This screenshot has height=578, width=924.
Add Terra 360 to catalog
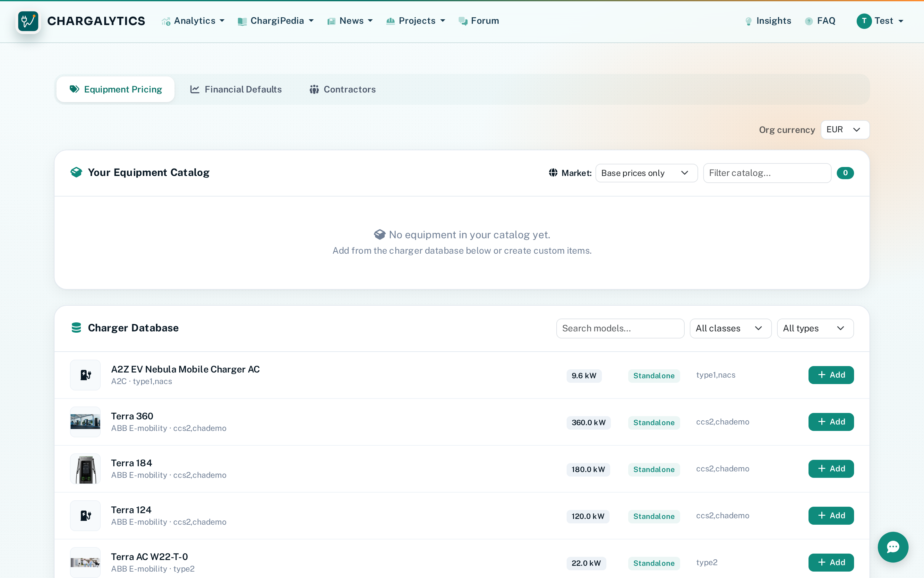[831, 422]
